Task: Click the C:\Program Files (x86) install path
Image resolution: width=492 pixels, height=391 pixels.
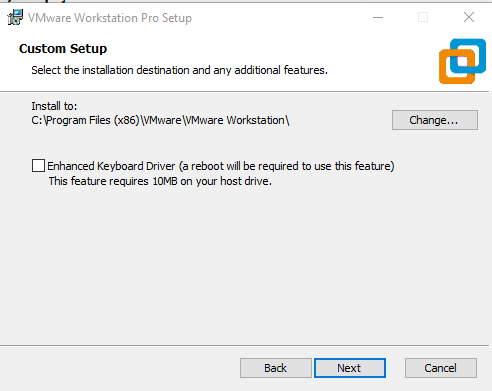Action: 160,120
